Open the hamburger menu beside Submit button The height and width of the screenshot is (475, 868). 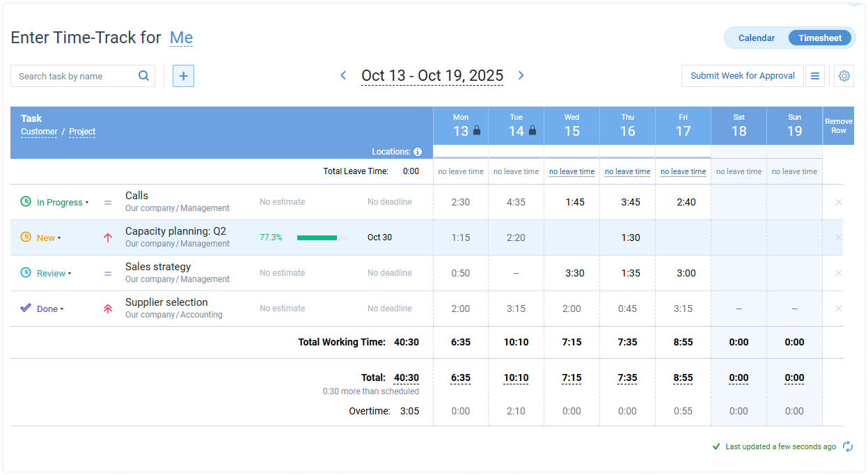point(814,75)
